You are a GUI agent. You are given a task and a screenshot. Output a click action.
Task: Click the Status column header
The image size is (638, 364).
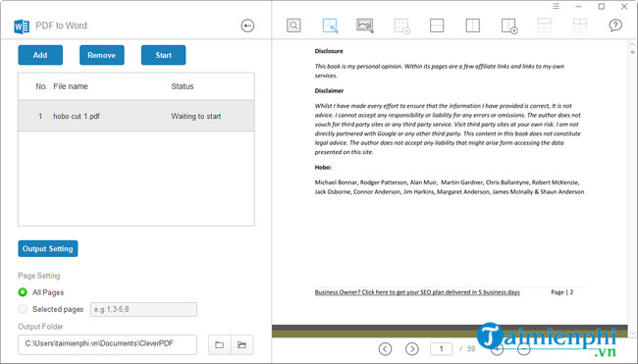[x=183, y=86]
